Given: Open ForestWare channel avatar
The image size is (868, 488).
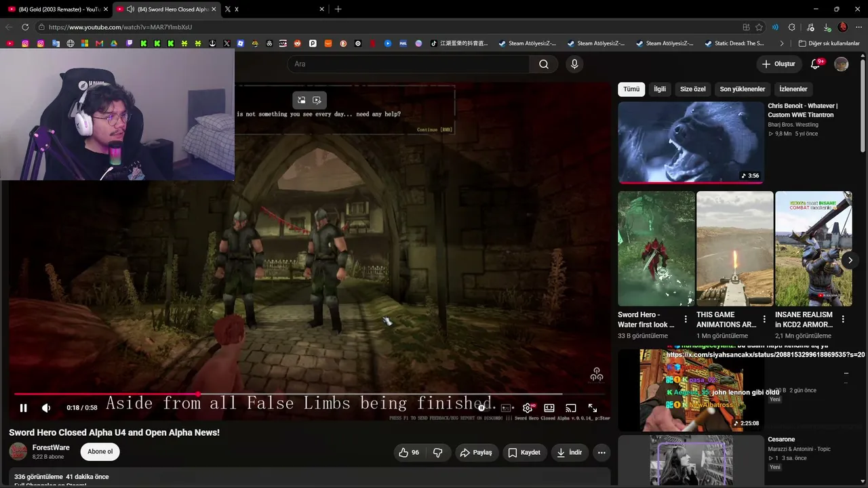Looking at the screenshot, I should tap(18, 451).
